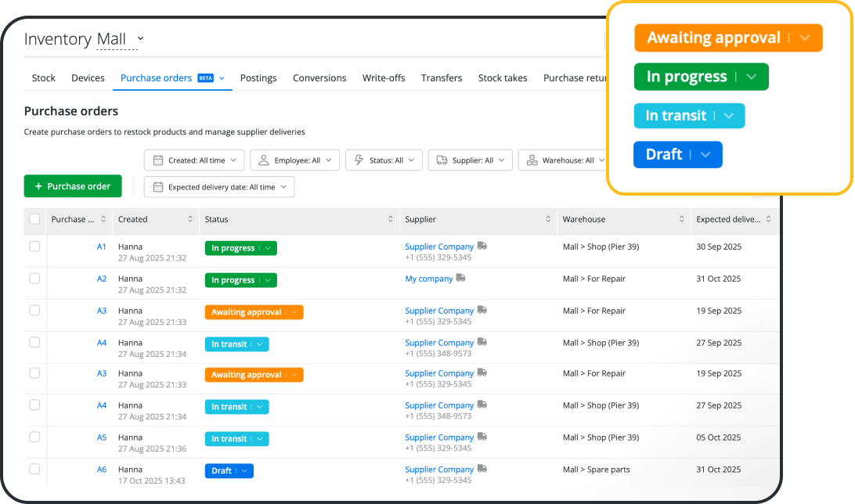This screenshot has width=855, height=504.
Task: Toggle the select-all checkbox in table header
Action: [34, 220]
